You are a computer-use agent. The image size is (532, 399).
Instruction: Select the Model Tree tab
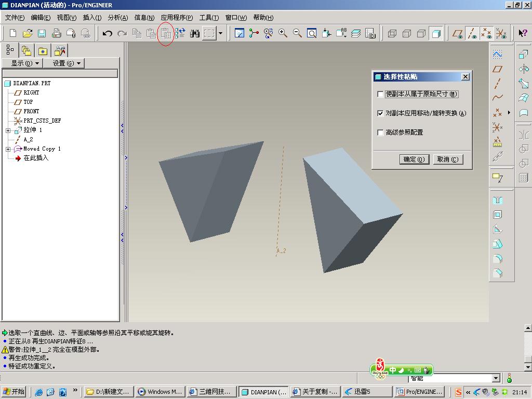point(10,50)
